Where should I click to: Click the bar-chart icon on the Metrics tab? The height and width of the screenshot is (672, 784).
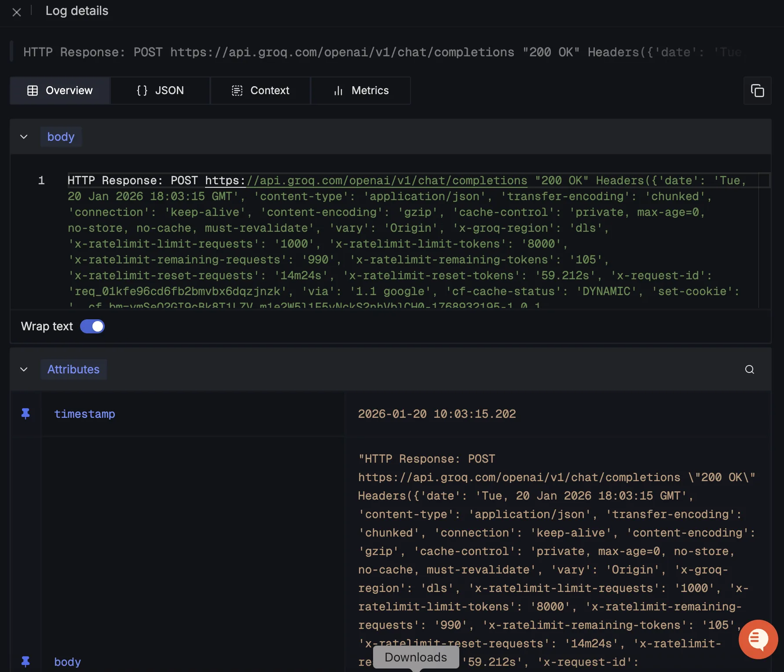[337, 90]
